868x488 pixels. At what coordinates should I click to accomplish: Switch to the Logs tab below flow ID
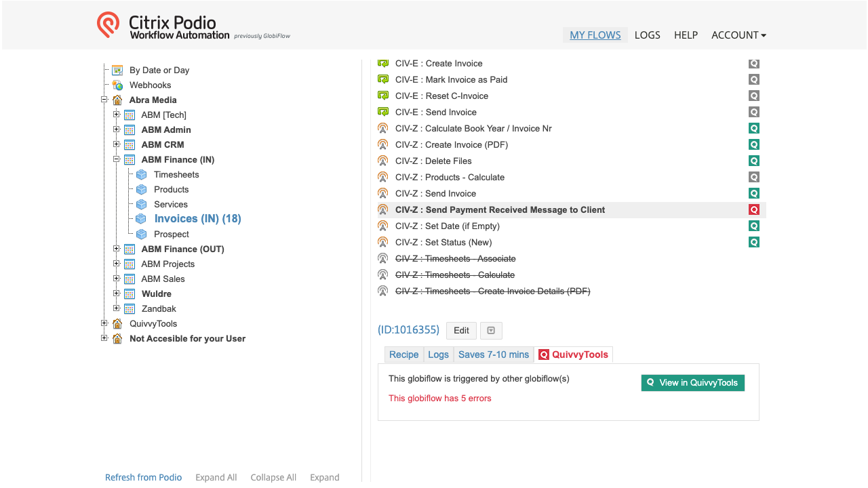[x=438, y=354]
